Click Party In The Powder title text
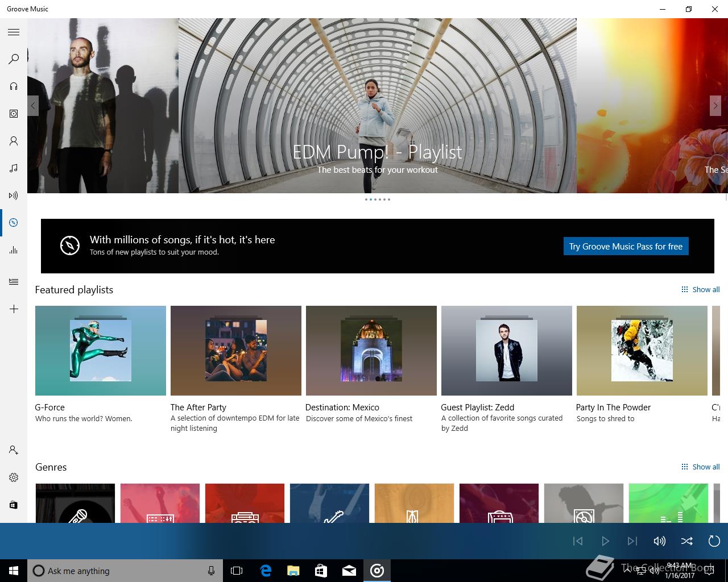This screenshot has height=582, width=728. tap(613, 407)
